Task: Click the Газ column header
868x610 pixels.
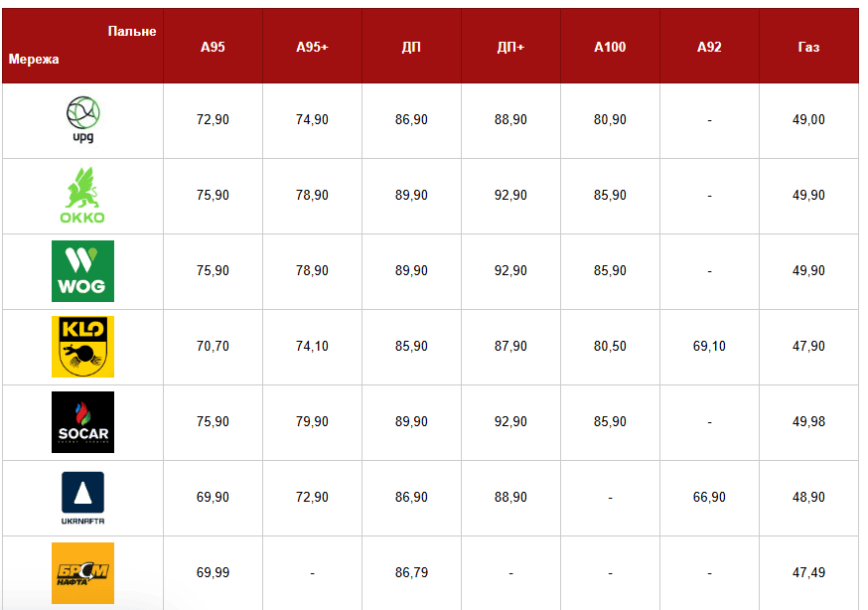Action: click(x=808, y=47)
